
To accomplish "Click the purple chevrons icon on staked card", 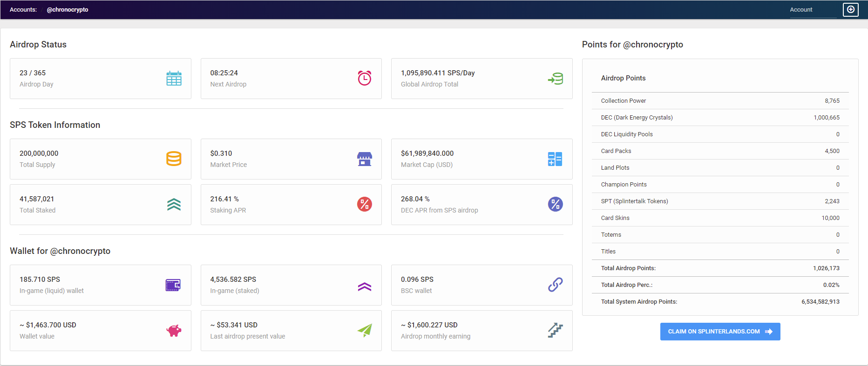I will (x=365, y=286).
